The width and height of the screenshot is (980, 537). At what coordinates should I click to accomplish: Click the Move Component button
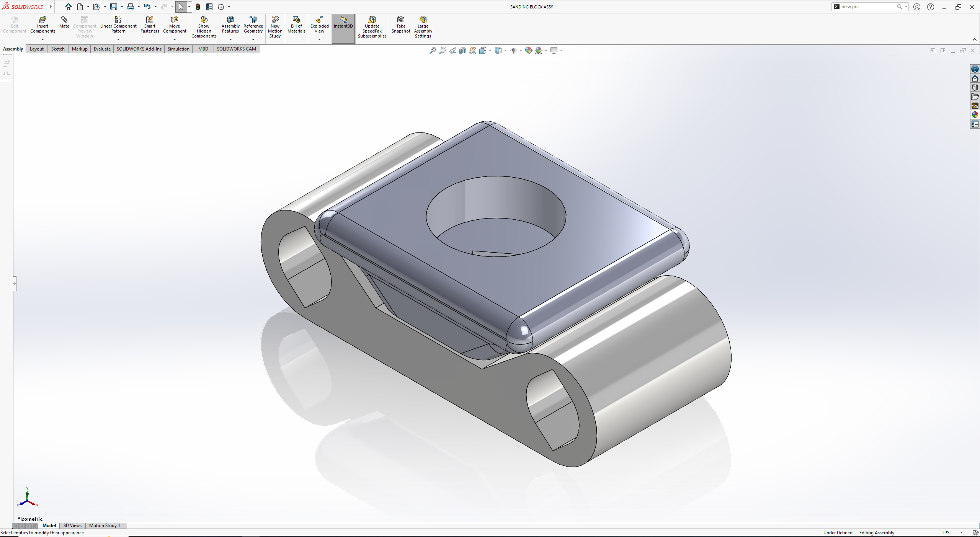coord(175,25)
